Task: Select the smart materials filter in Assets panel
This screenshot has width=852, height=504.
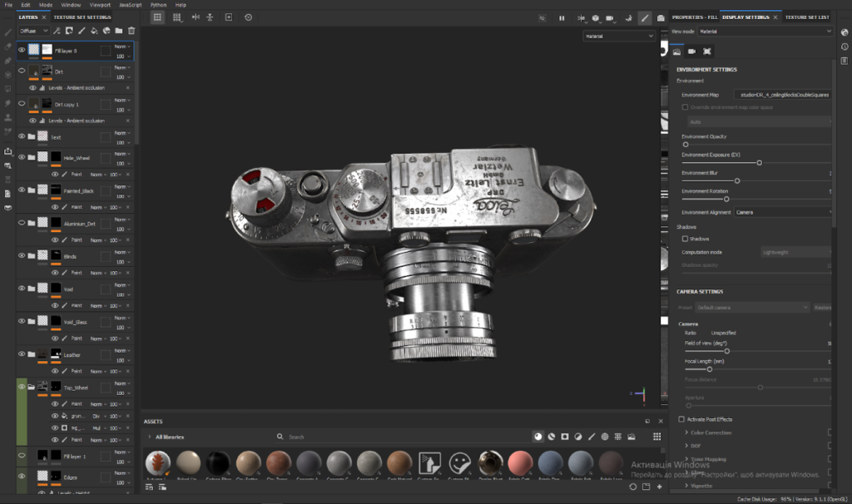Action: pyautogui.click(x=552, y=436)
